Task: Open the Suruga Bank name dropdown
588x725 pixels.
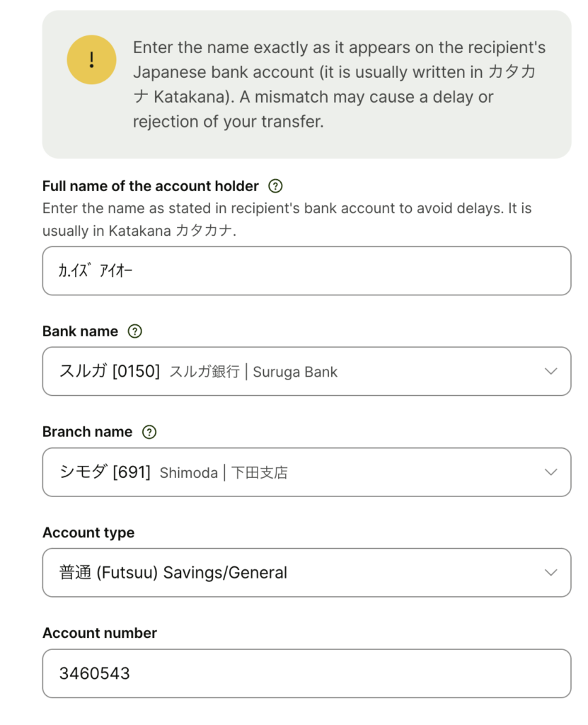Action: coord(297,371)
